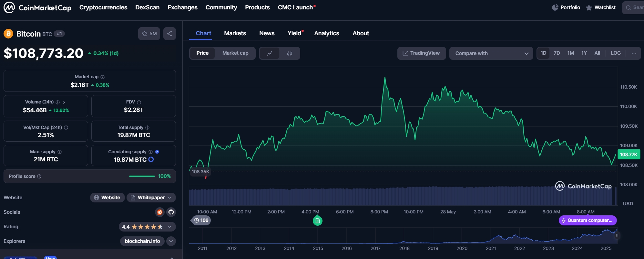Select Market cap chart view

[x=235, y=53]
